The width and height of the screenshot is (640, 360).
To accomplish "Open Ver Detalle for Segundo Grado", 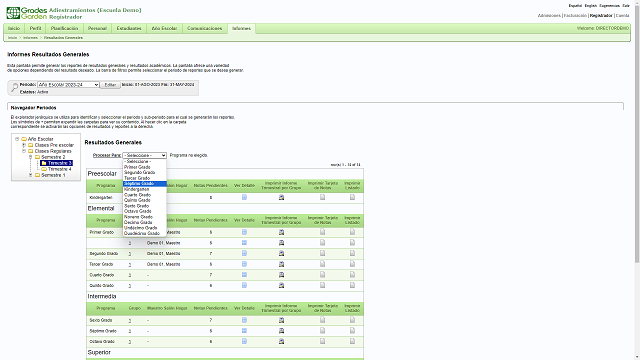I will point(244,253).
